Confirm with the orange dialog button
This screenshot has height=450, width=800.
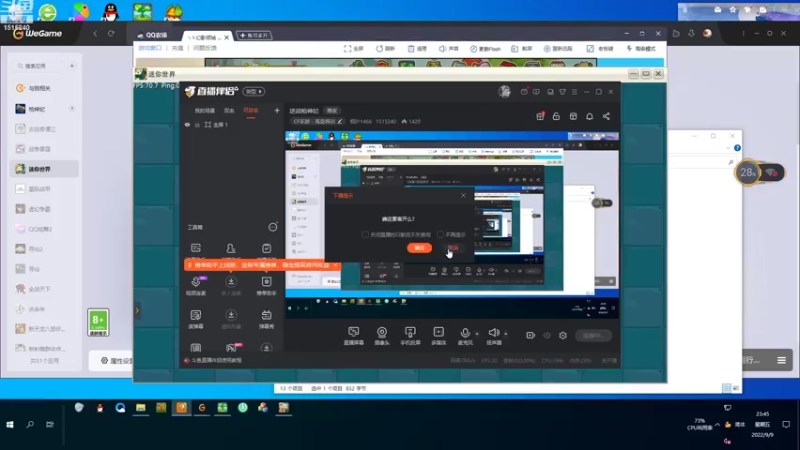click(x=419, y=248)
